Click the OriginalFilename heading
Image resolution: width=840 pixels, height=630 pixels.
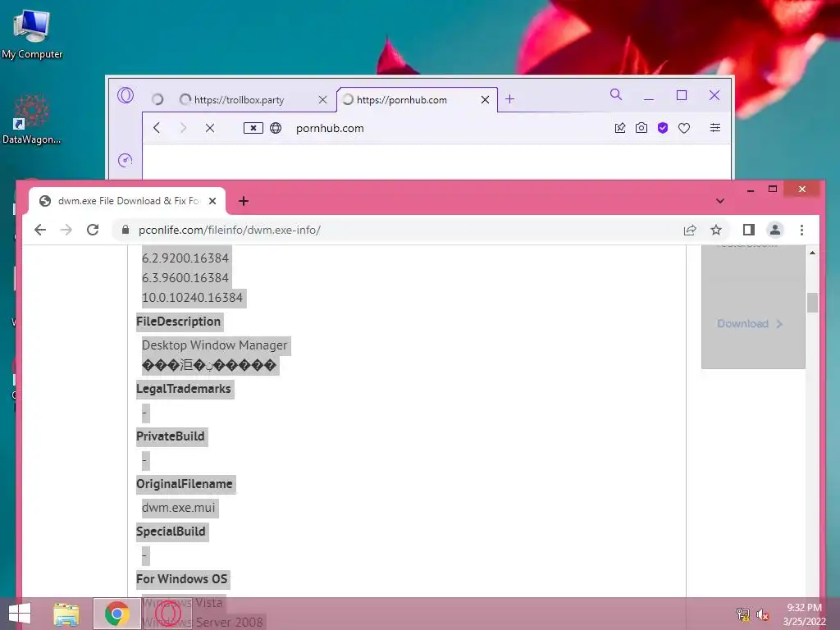pos(185,484)
